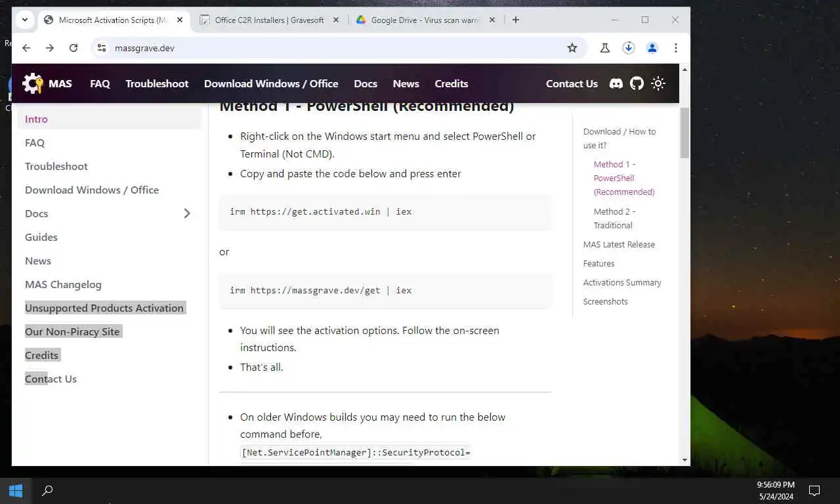The width and height of the screenshot is (840, 504).
Task: Open Troubleshoot in top navigation bar
Action: click(157, 83)
